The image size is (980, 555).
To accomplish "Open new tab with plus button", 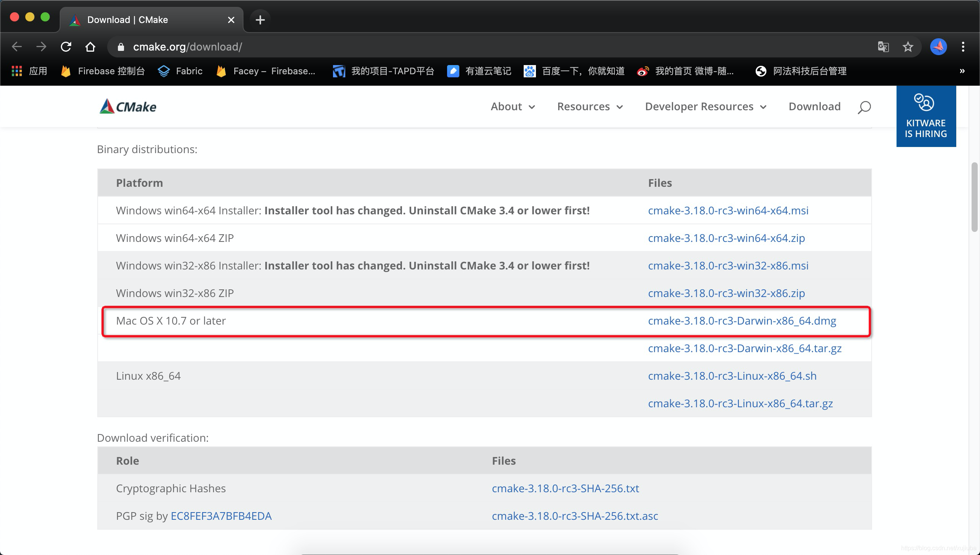I will (260, 20).
